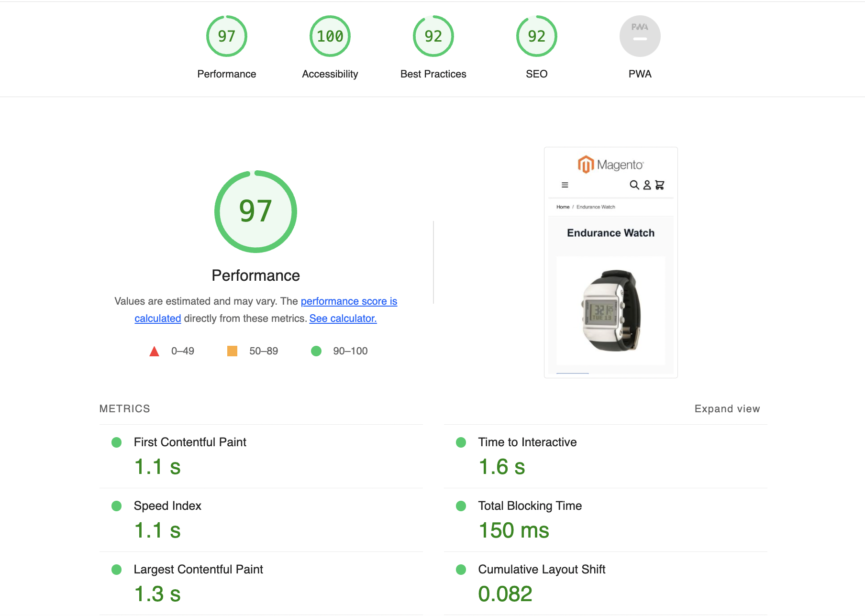Click the orange square 50–89 legend icon
The image size is (865, 616).
pos(232,351)
